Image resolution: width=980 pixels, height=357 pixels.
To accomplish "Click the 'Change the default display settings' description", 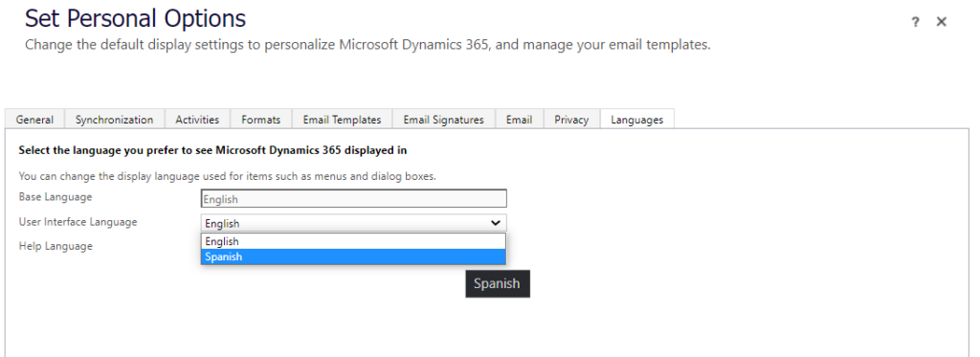I will (x=367, y=45).
